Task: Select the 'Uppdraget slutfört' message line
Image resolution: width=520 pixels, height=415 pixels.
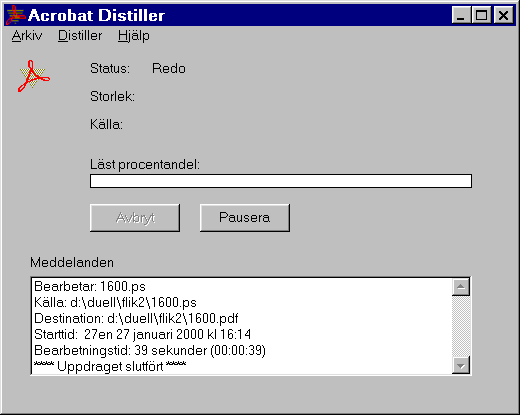Action: tap(110, 366)
